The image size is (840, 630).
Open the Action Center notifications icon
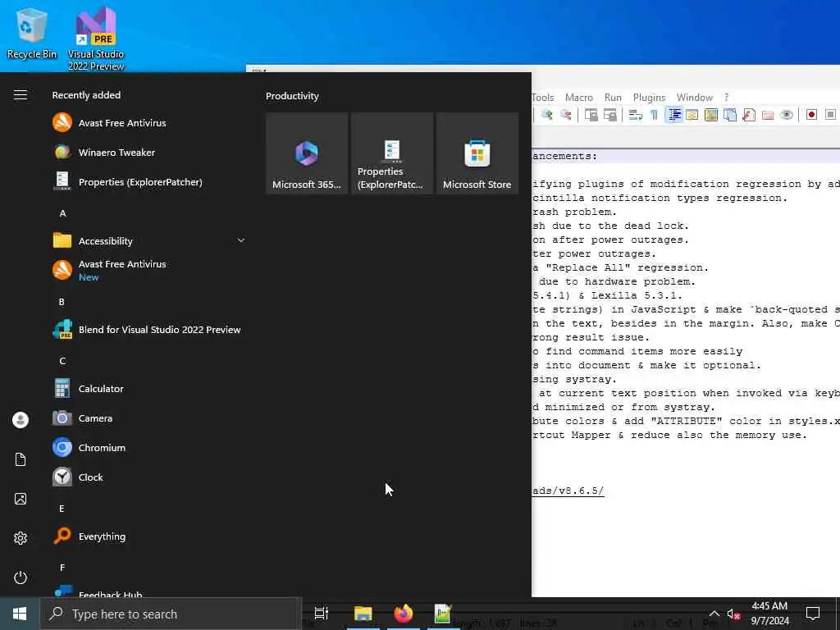tap(813, 614)
